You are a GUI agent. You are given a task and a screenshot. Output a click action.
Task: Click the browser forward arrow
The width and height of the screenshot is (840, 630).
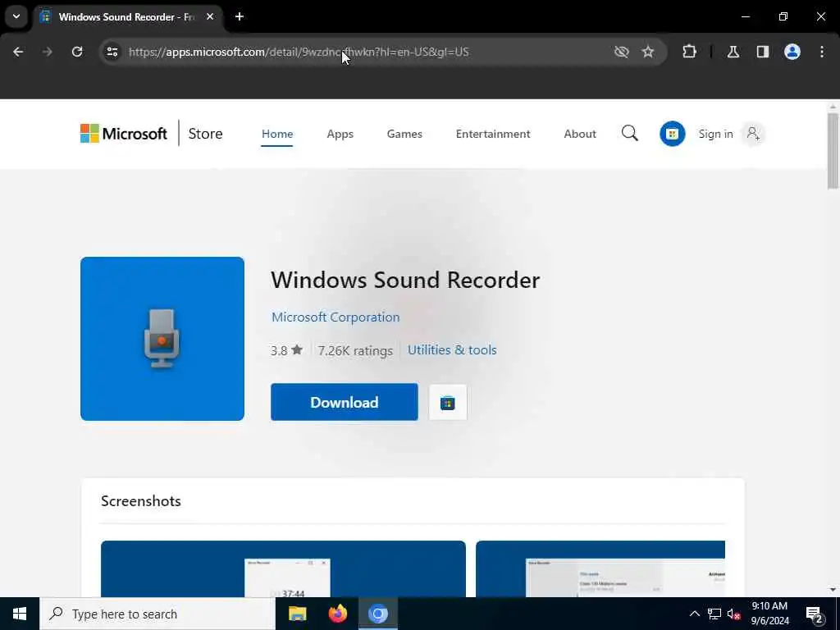47,52
